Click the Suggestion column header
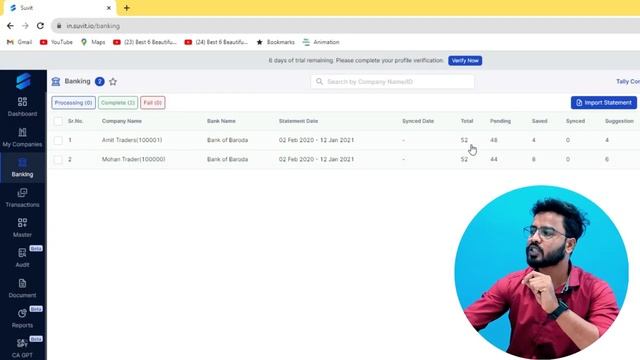The width and height of the screenshot is (640, 360). point(619,121)
